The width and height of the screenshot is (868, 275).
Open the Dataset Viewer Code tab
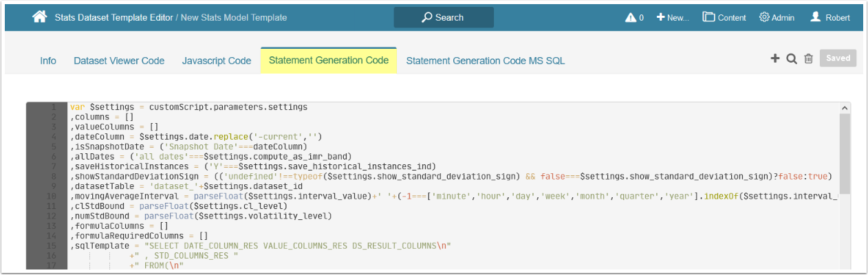click(119, 60)
